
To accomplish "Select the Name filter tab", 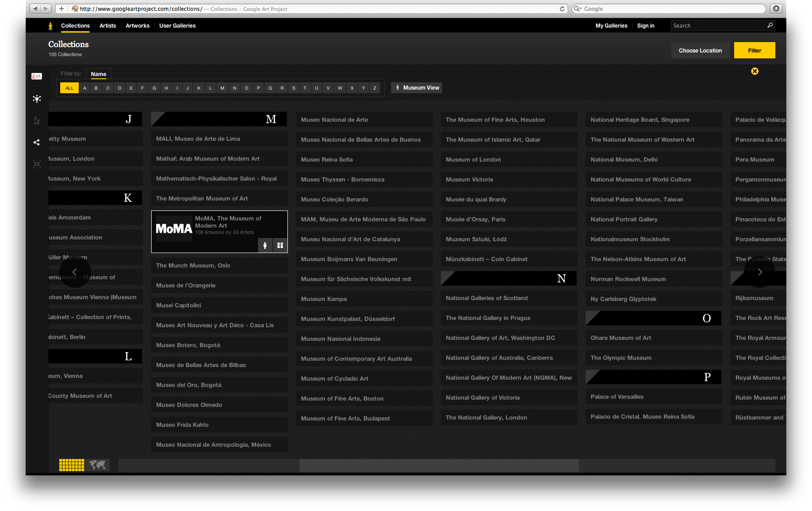I will pyautogui.click(x=98, y=74).
